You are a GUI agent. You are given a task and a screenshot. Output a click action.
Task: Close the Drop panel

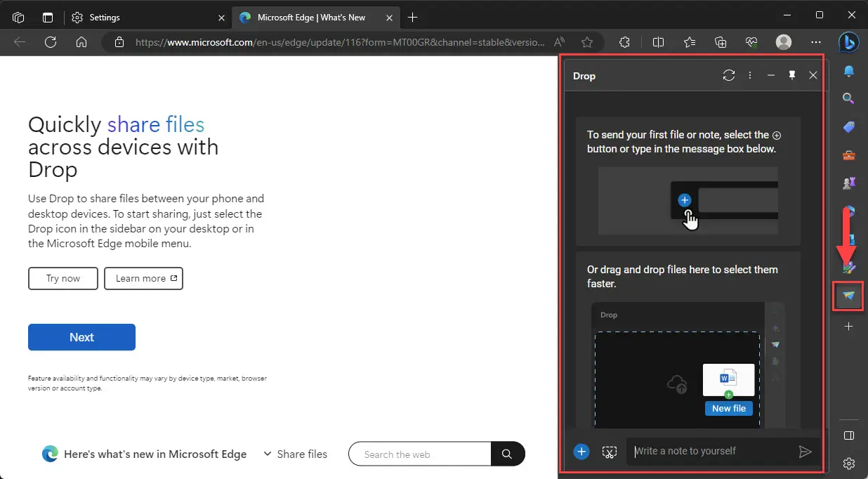[813, 75]
